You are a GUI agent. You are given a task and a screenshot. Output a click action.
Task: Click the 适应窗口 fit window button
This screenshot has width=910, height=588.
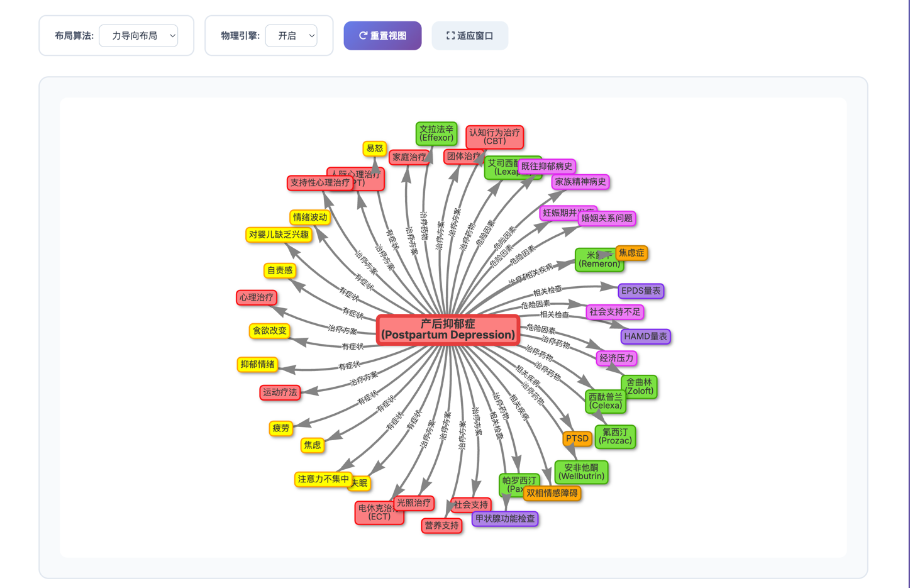(x=470, y=36)
